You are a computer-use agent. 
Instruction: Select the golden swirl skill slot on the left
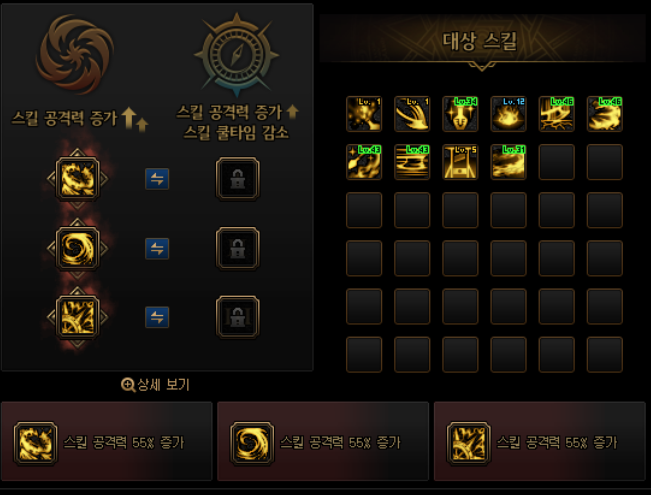[78, 248]
